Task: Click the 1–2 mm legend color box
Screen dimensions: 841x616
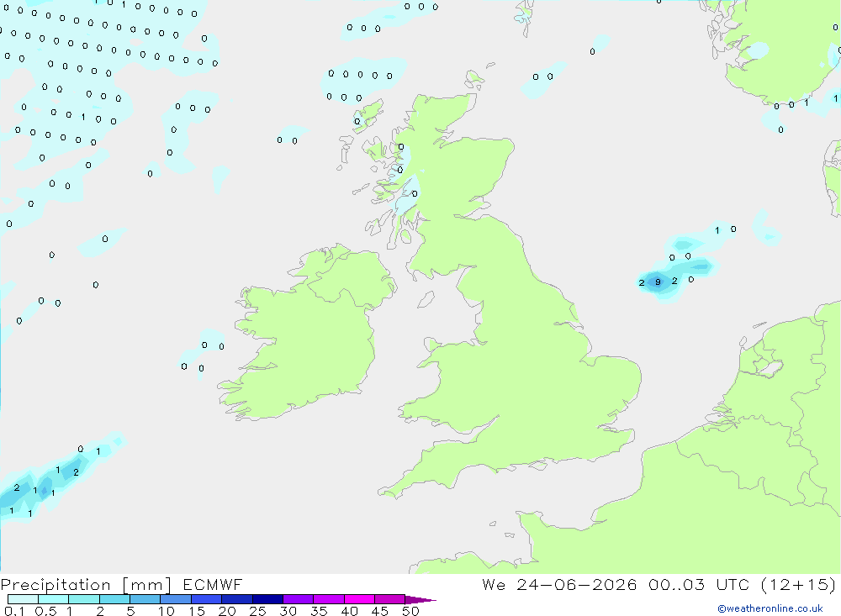Action: pos(84,599)
